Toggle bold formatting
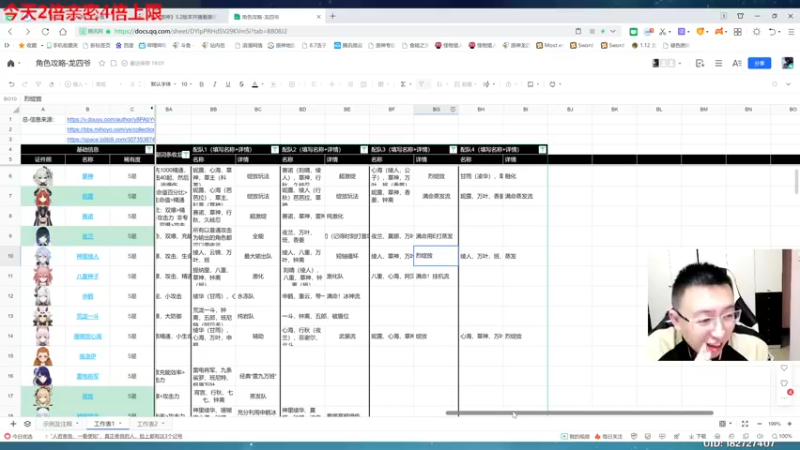Image resolution: width=800 pixels, height=450 pixels. [x=202, y=84]
